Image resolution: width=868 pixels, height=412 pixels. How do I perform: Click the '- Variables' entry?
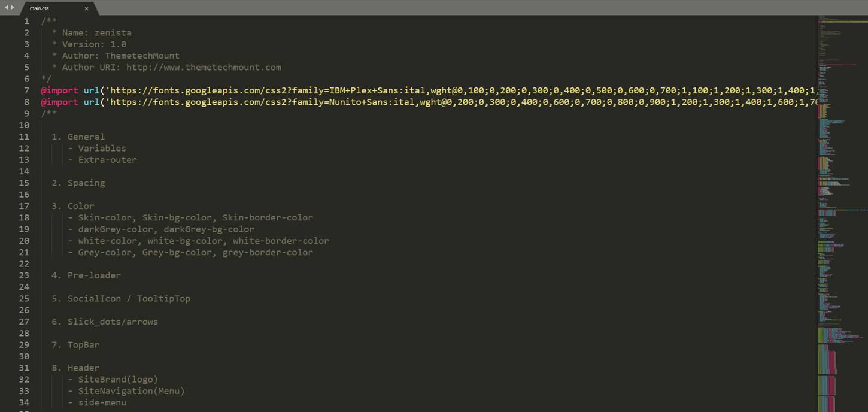click(97, 148)
